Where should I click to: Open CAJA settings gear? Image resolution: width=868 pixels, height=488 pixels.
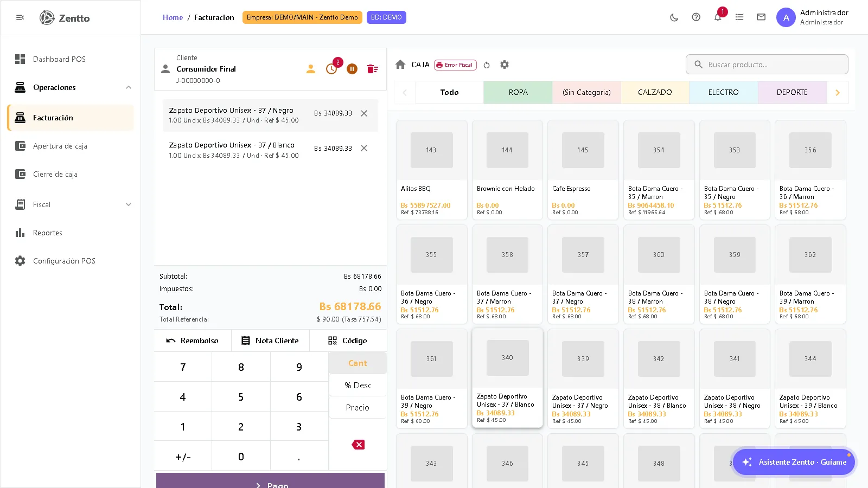pyautogui.click(x=505, y=65)
